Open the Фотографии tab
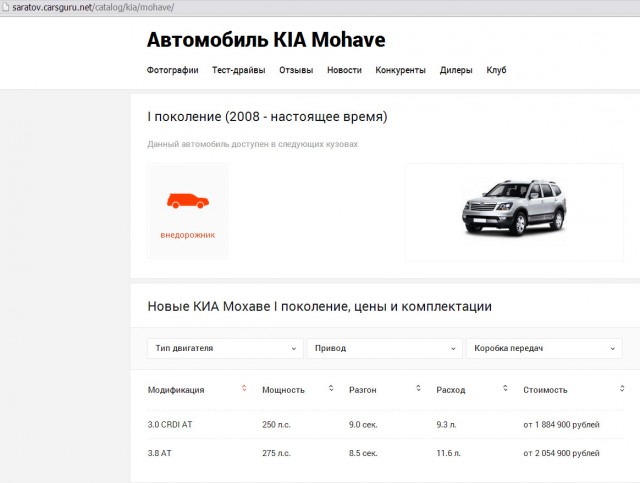The height and width of the screenshot is (483, 640). tap(172, 70)
